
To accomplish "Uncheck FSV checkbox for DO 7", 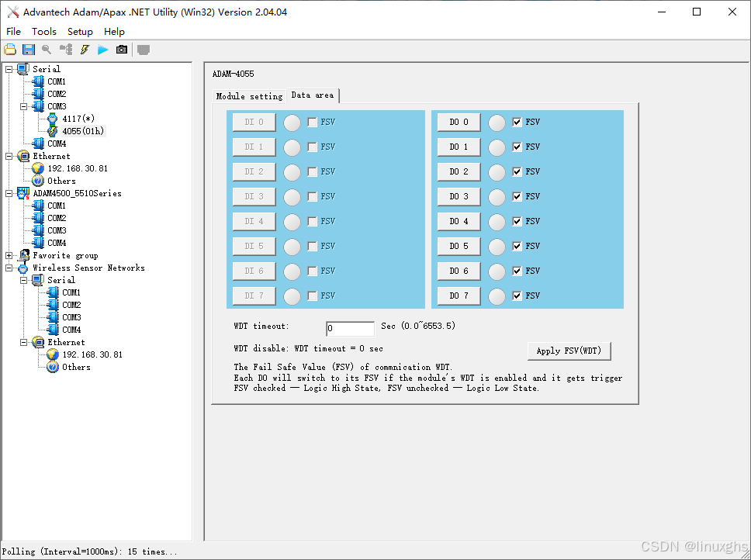I will click(517, 296).
